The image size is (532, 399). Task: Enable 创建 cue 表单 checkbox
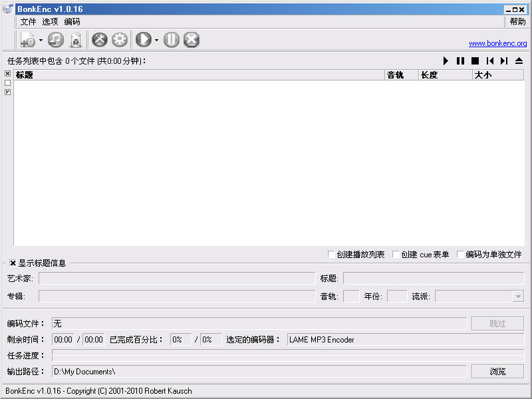coord(396,254)
